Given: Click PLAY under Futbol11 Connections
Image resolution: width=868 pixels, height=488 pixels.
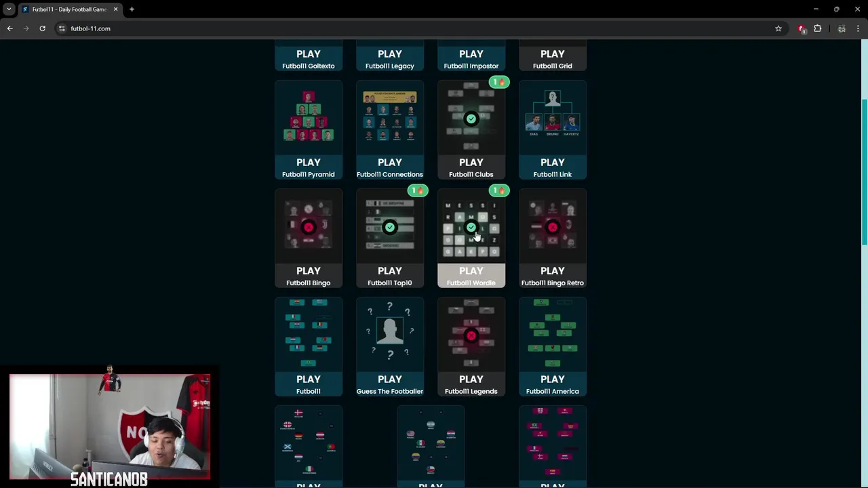Looking at the screenshot, I should (390, 162).
